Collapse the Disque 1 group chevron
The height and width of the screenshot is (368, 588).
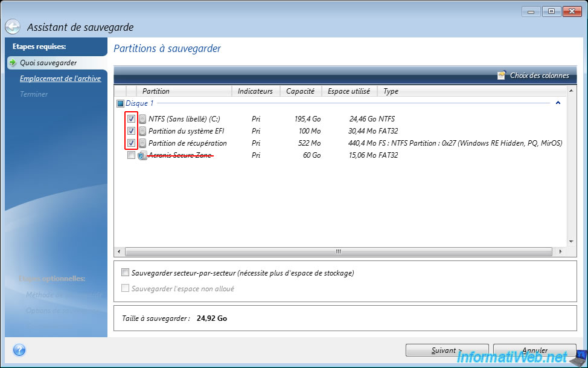558,103
